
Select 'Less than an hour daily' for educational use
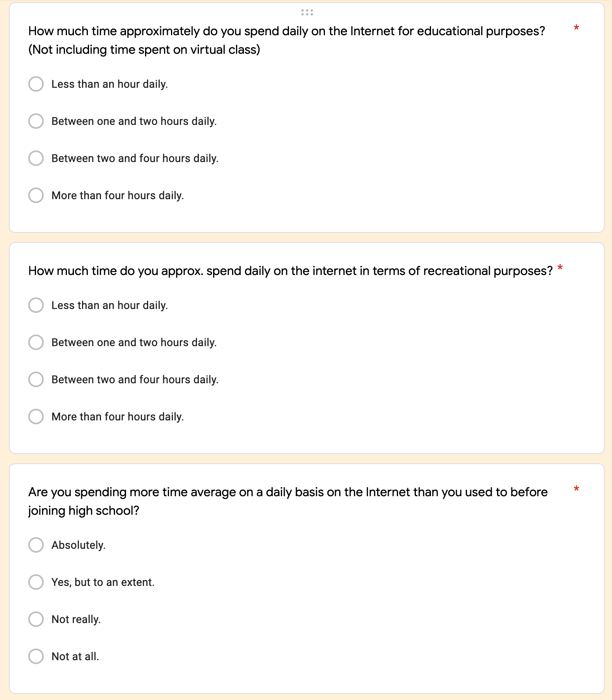[x=36, y=84]
